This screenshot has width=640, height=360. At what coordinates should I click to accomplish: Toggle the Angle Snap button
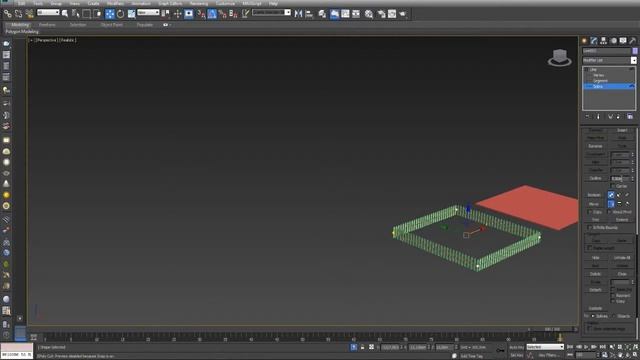[212, 14]
